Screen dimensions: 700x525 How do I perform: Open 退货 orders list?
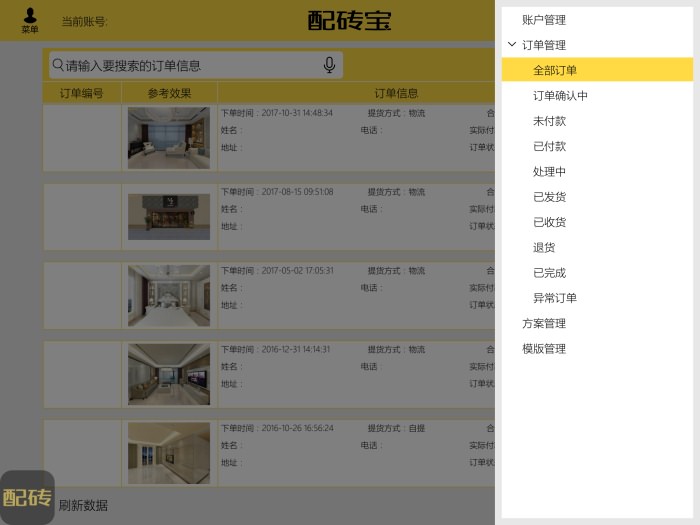(x=544, y=247)
